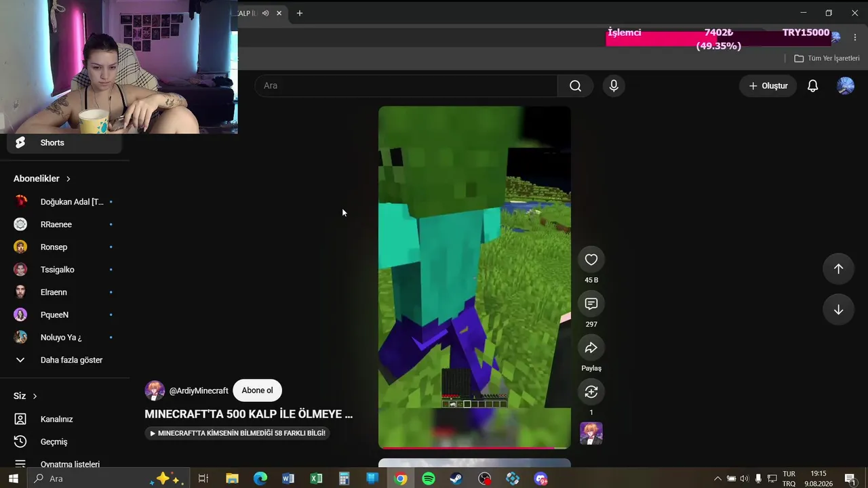Open the Chrome three-dot menu
The image size is (868, 488).
(x=855, y=37)
